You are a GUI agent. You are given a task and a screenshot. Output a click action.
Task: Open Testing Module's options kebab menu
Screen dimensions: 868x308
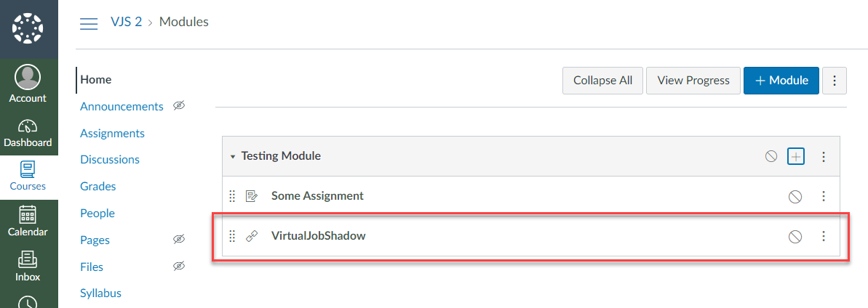[x=823, y=156]
